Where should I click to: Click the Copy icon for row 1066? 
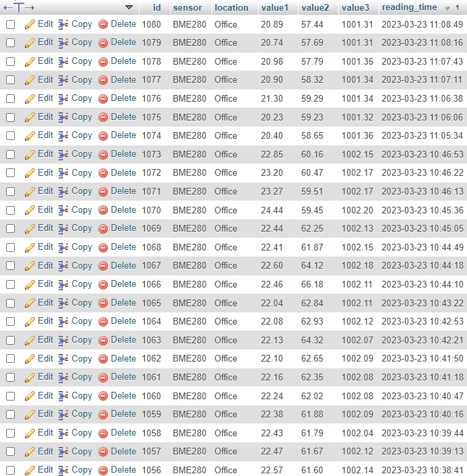point(63,284)
